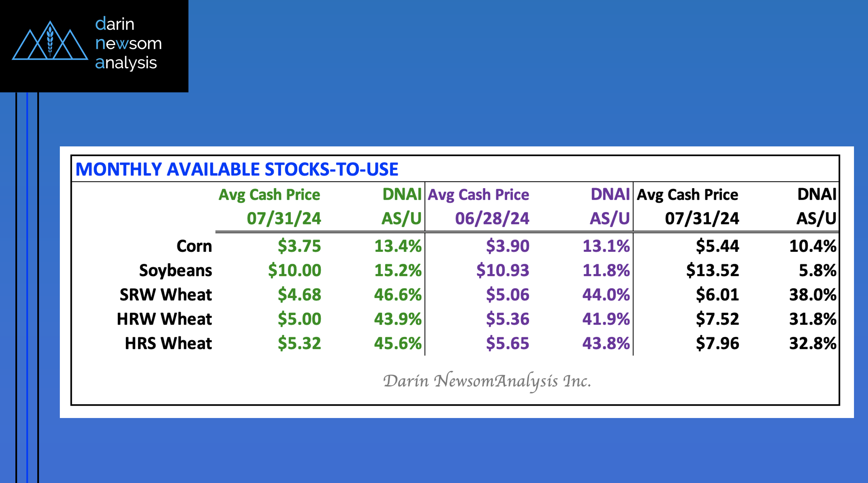
Task: Click the 'darin newsom analysis' logo text
Action: (x=128, y=44)
